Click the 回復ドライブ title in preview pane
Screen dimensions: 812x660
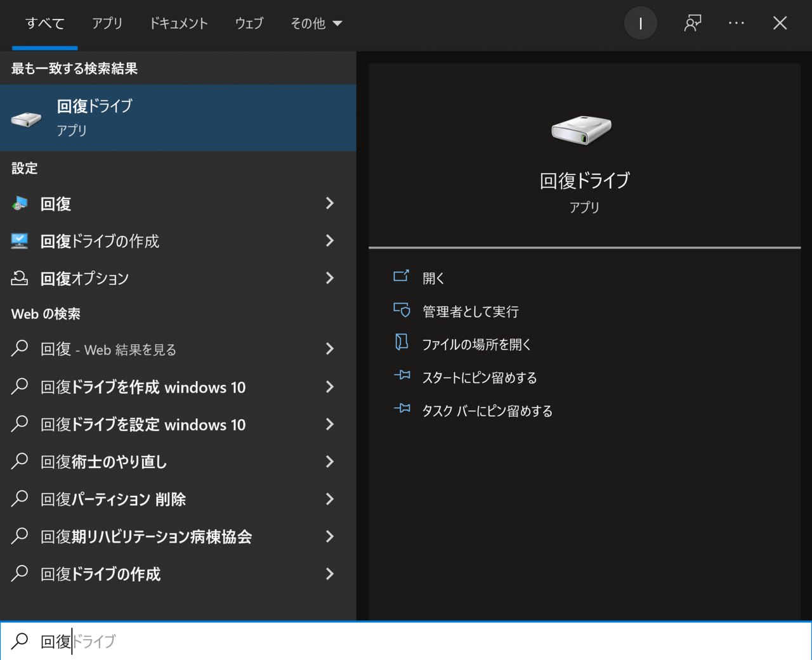tap(584, 181)
